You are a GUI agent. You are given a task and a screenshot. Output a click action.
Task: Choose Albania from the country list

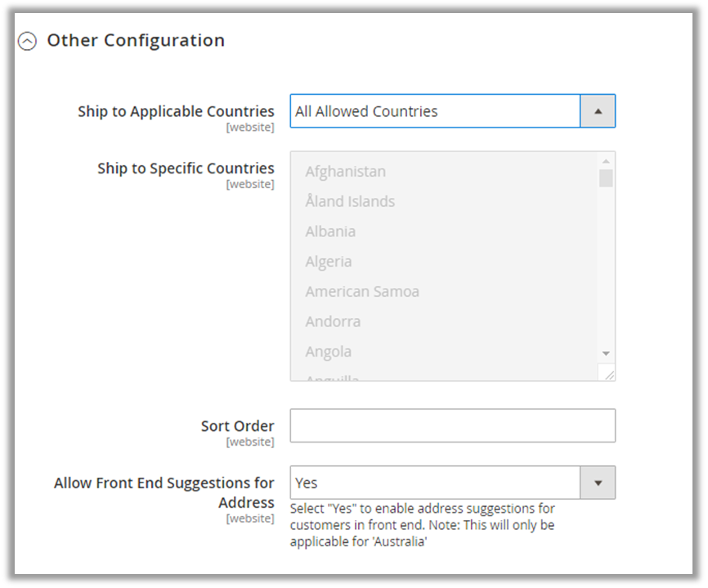coord(330,231)
